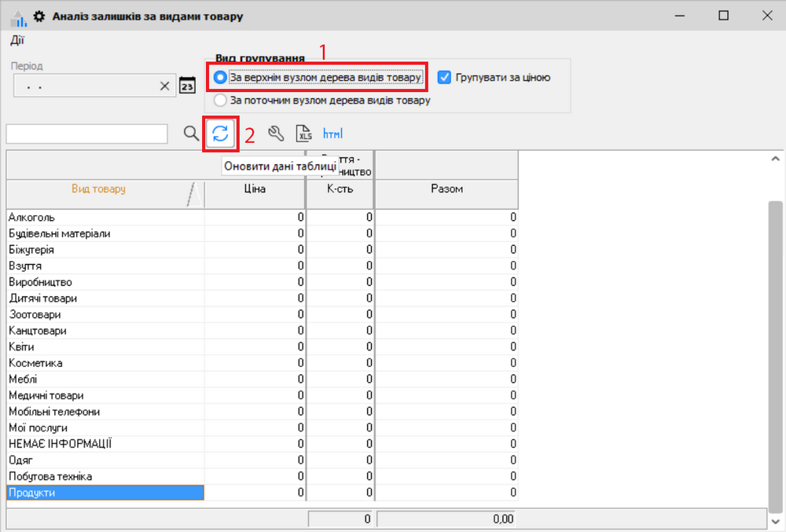786x532 pixels.
Task: Open the 'Дії' menu
Action: [x=17, y=40]
